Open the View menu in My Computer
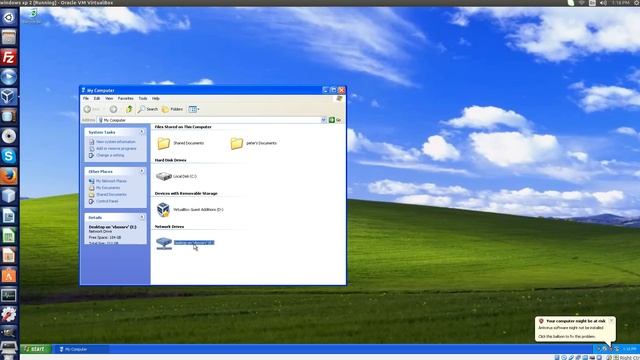 coord(109,98)
